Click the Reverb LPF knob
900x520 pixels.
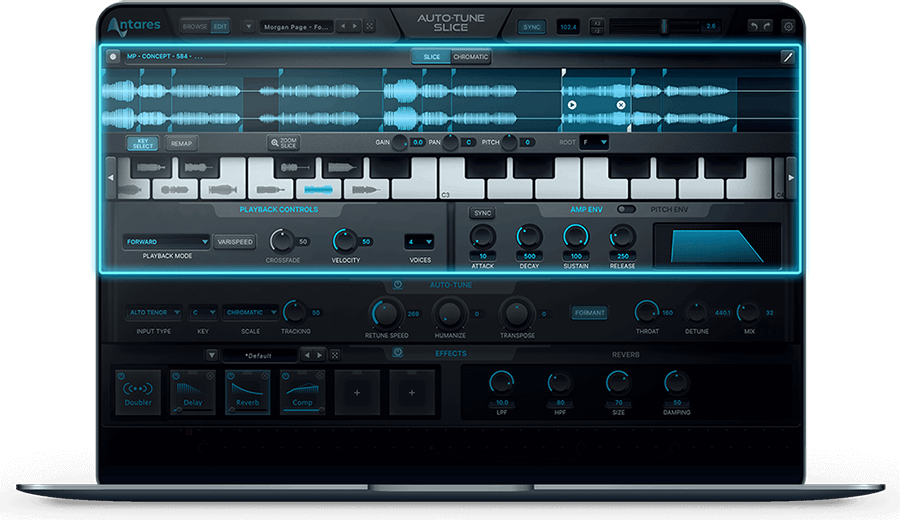pos(501,383)
